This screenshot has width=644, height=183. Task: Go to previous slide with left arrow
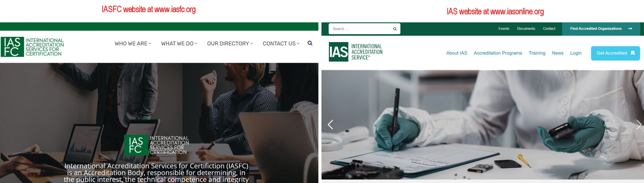pos(330,125)
